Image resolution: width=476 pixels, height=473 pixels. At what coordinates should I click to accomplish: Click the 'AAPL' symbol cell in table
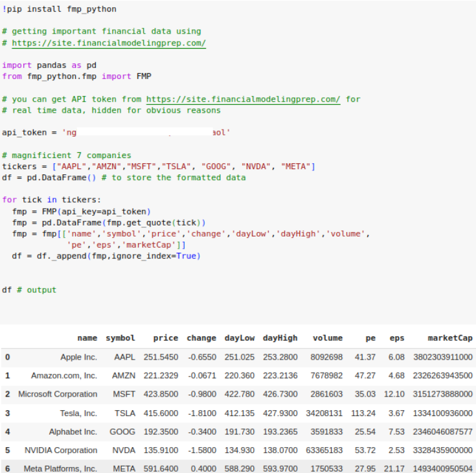124,357
